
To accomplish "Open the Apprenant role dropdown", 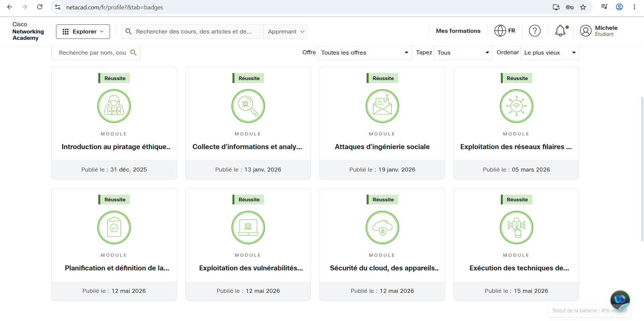I will tap(285, 31).
